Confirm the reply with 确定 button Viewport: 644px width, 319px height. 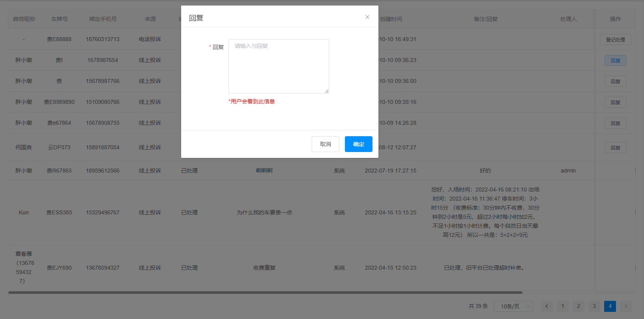click(x=358, y=144)
